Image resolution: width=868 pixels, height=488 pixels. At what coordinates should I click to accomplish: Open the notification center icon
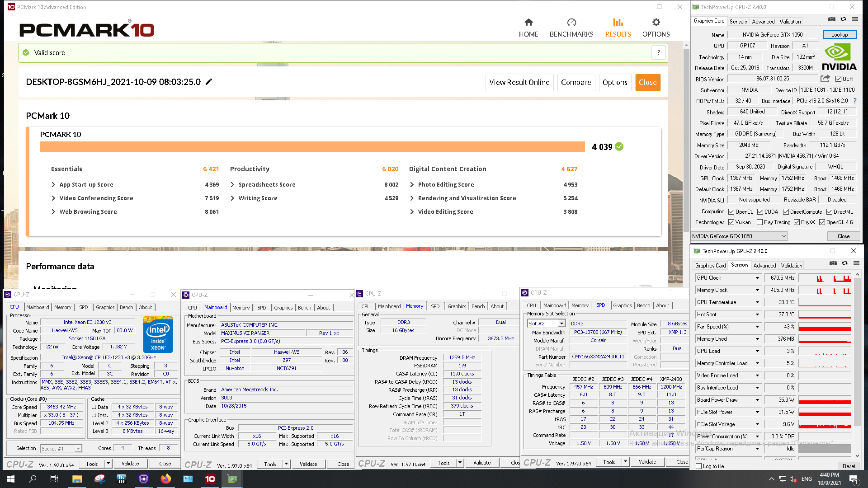[x=854, y=479]
